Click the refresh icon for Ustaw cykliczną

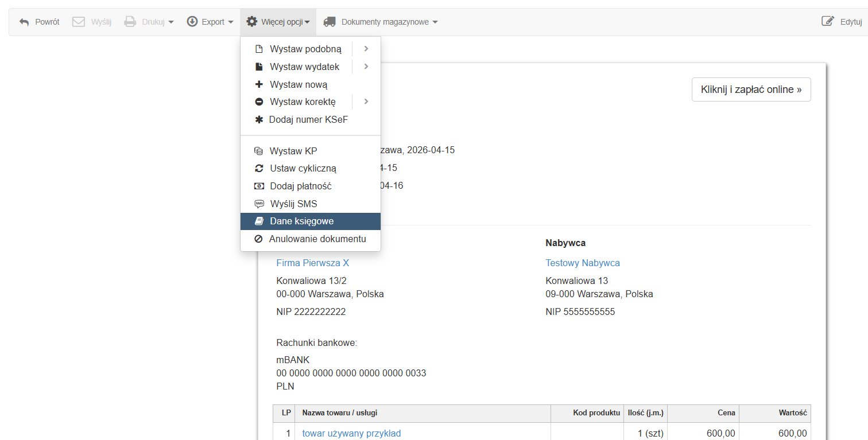coord(259,169)
